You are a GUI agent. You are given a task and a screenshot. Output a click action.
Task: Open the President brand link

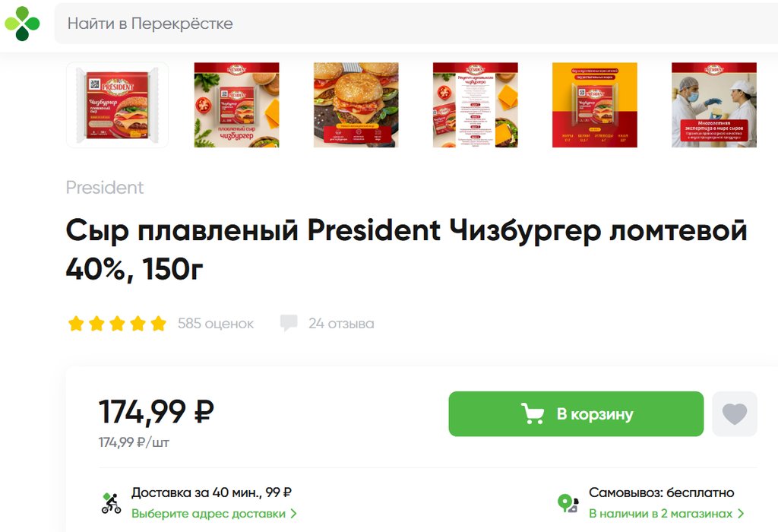tap(105, 188)
